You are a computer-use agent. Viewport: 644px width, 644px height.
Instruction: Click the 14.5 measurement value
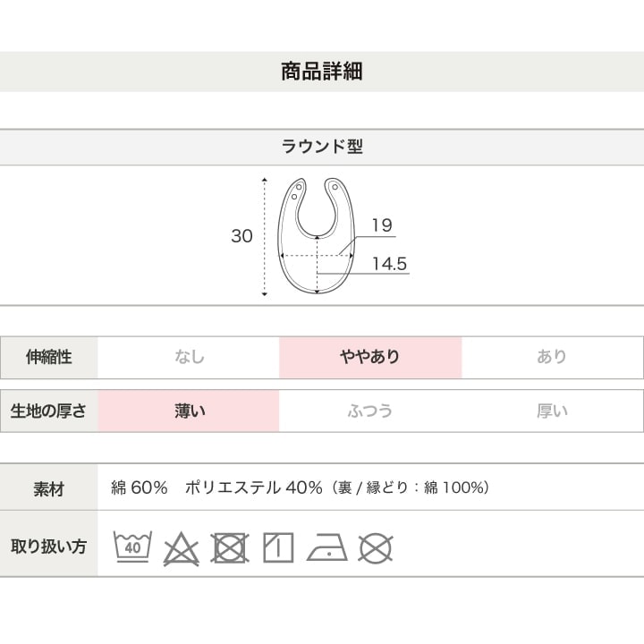coord(389,264)
